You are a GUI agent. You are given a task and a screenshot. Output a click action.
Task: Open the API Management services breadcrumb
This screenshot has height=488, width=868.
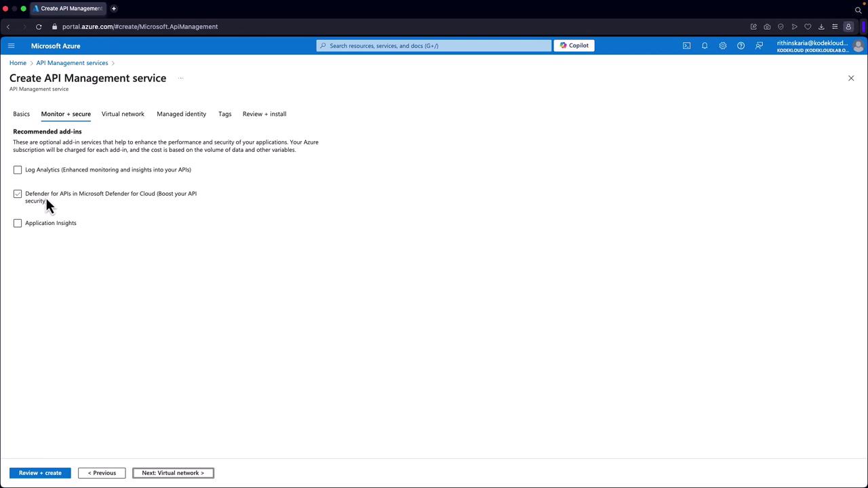pos(72,63)
